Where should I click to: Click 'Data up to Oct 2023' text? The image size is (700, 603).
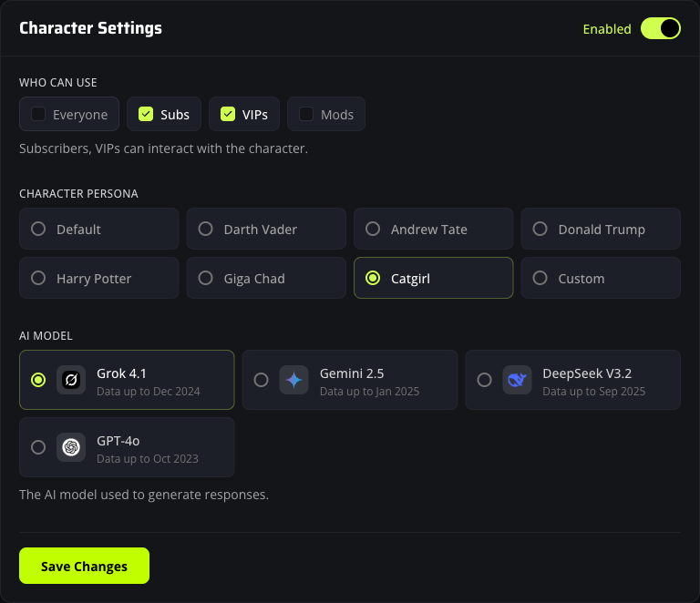(148, 459)
